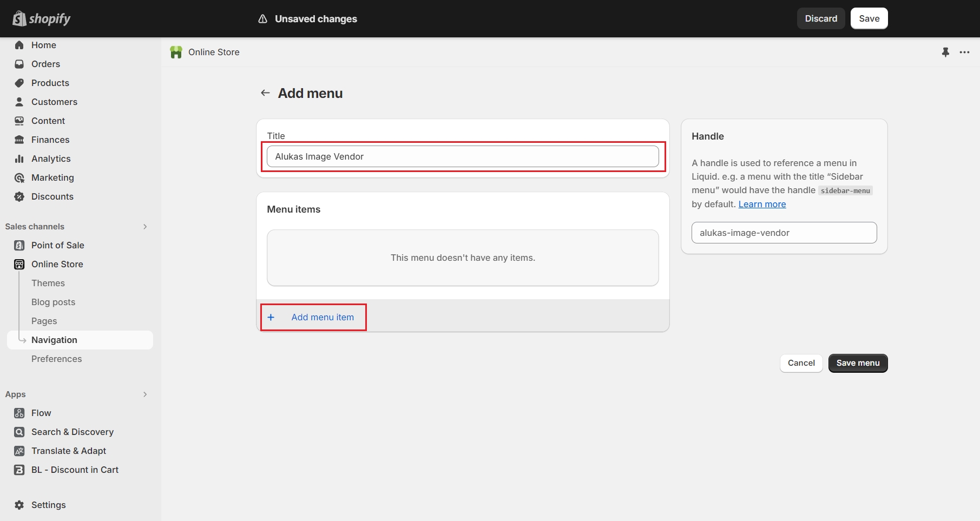The image size is (980, 521).
Task: Click the Settings gear icon
Action: click(x=19, y=505)
